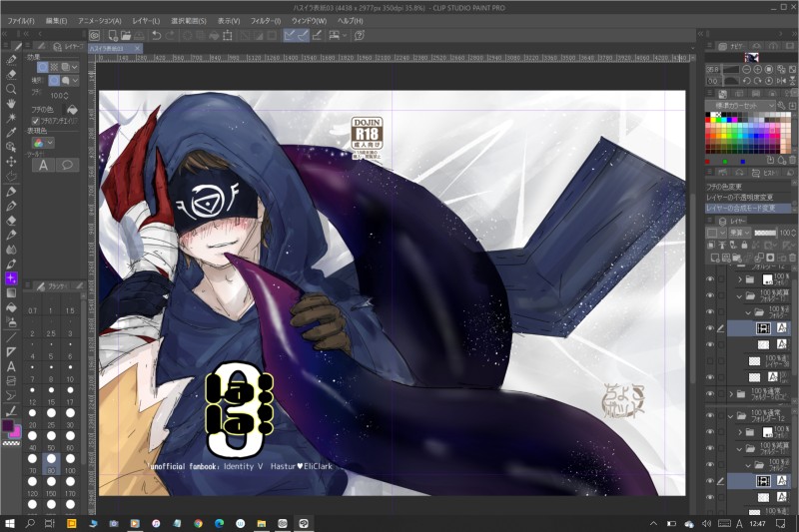Click the navigator Zoom out minus icon
This screenshot has width=799, height=532.
pos(746,69)
